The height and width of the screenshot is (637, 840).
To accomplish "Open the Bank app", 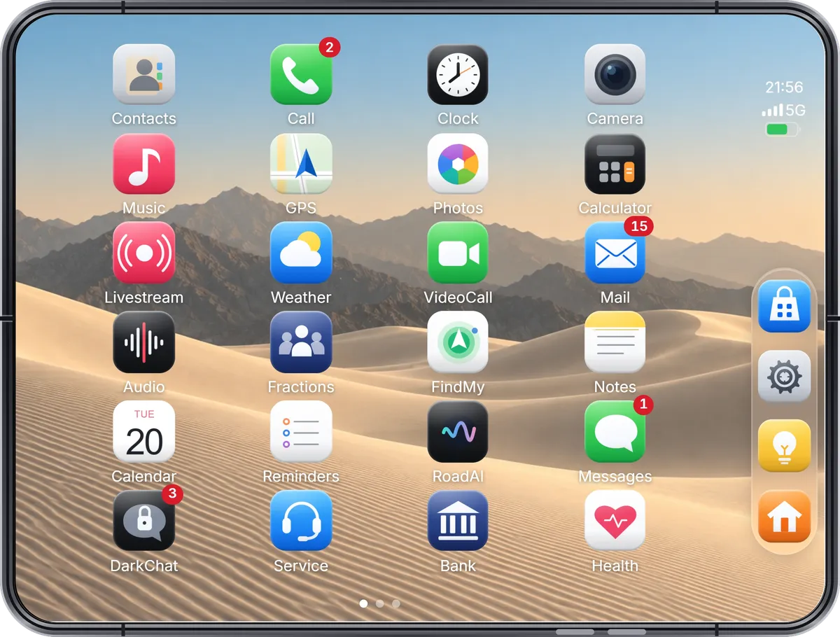I will [458, 521].
